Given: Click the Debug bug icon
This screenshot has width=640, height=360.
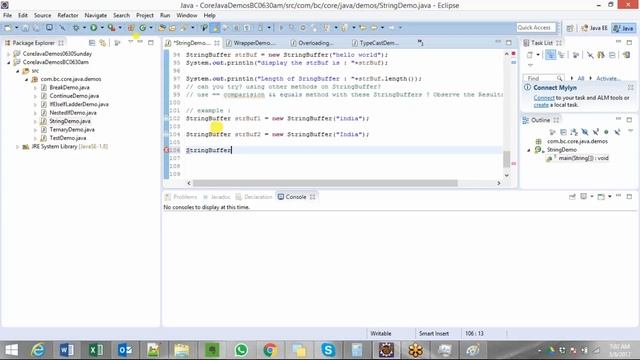Looking at the screenshot, I should pos(76,28).
